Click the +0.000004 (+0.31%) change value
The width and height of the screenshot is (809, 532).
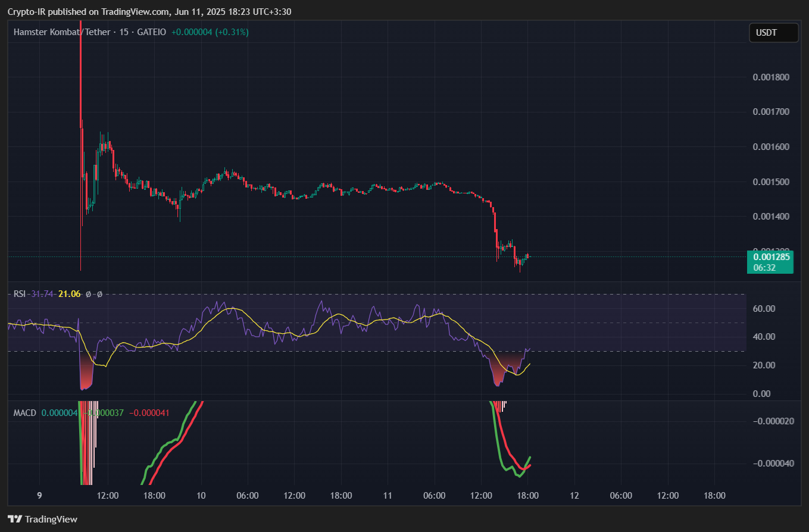pos(210,32)
